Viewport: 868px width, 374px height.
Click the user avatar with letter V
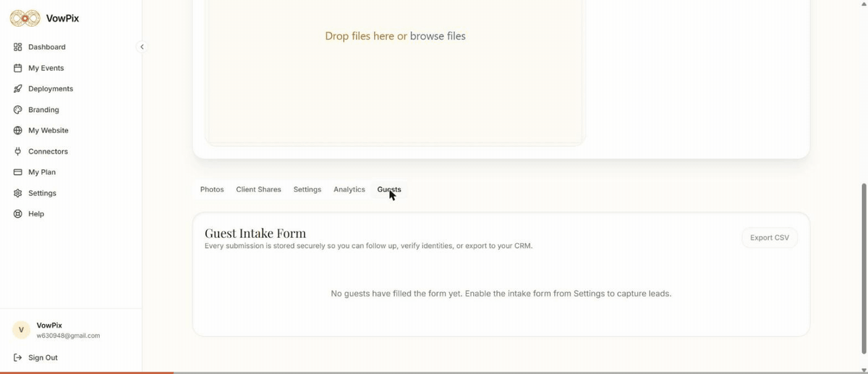21,330
